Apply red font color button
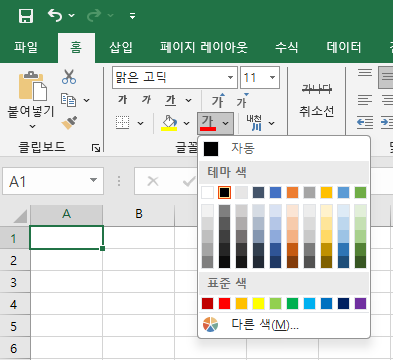393x360 pixels. pyautogui.click(x=208, y=123)
